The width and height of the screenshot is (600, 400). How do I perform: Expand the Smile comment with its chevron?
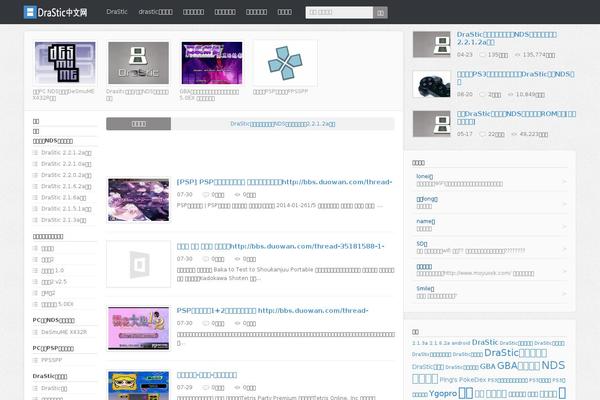pos(564,294)
